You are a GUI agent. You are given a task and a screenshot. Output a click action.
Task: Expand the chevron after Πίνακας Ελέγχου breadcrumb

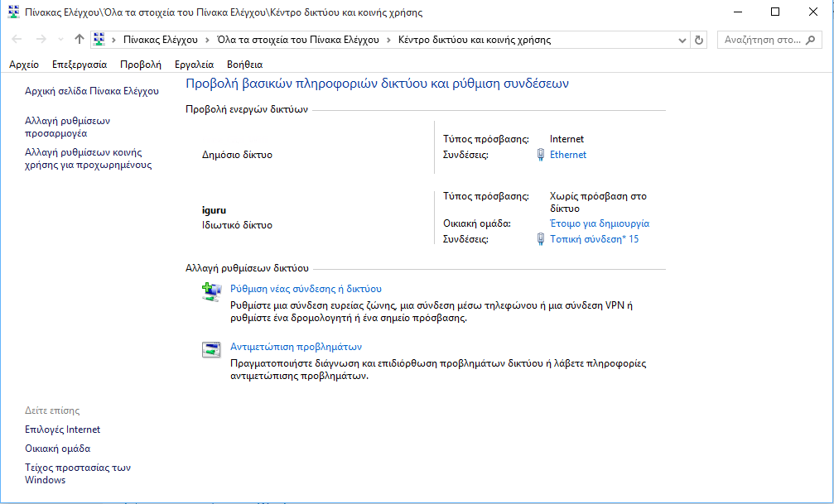click(208, 40)
